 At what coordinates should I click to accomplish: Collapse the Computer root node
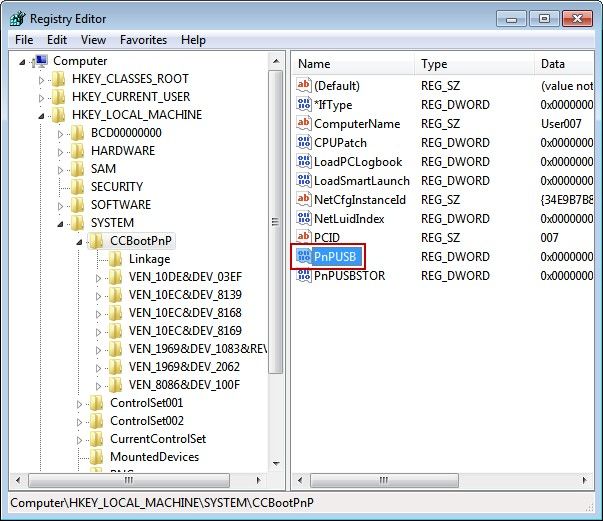click(22, 62)
